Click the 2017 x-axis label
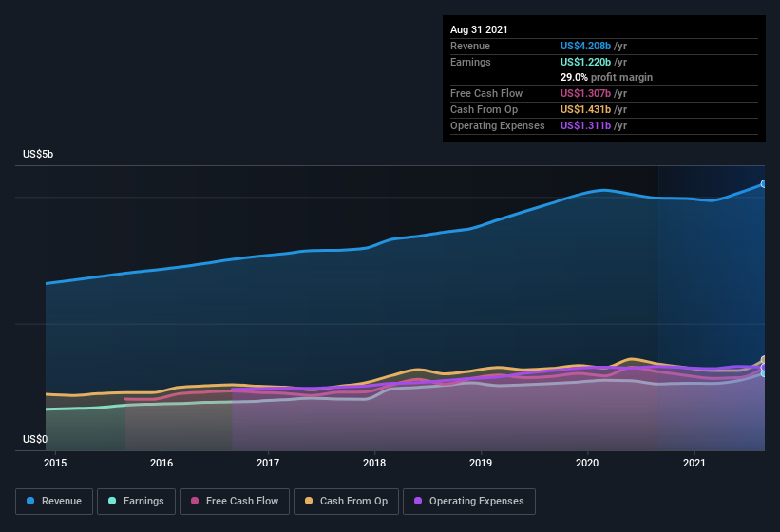 tap(268, 463)
